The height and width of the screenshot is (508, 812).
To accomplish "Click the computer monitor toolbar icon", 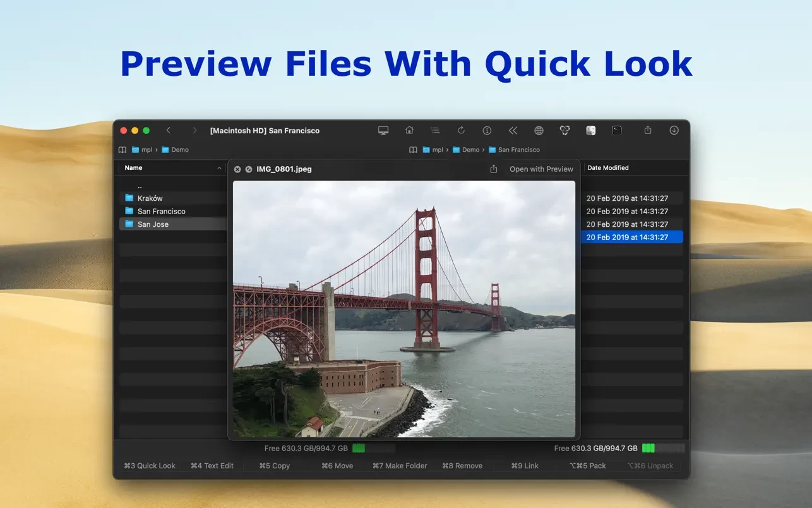I will (383, 130).
